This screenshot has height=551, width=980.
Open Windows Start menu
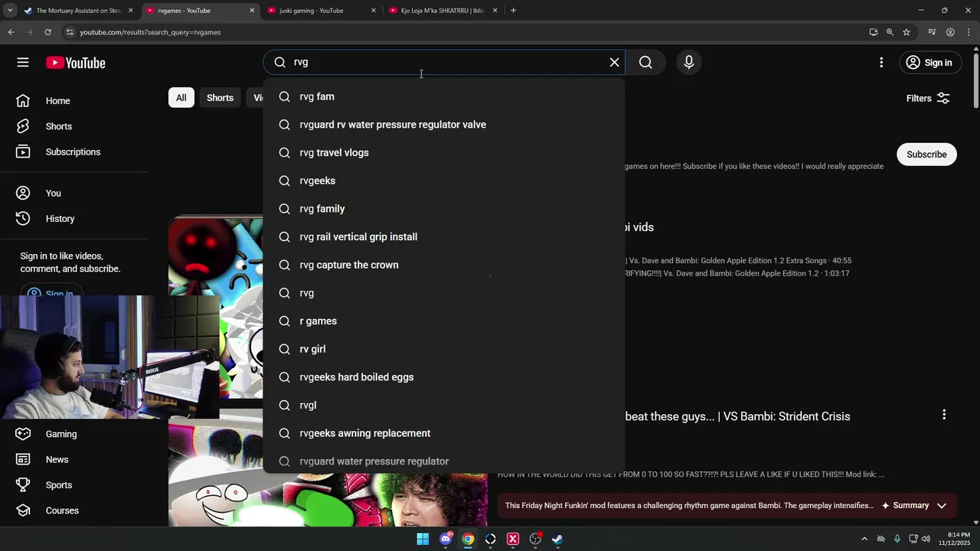pyautogui.click(x=423, y=539)
